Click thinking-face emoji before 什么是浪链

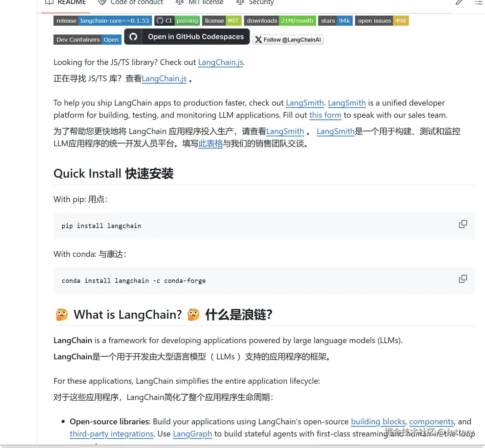(194, 315)
